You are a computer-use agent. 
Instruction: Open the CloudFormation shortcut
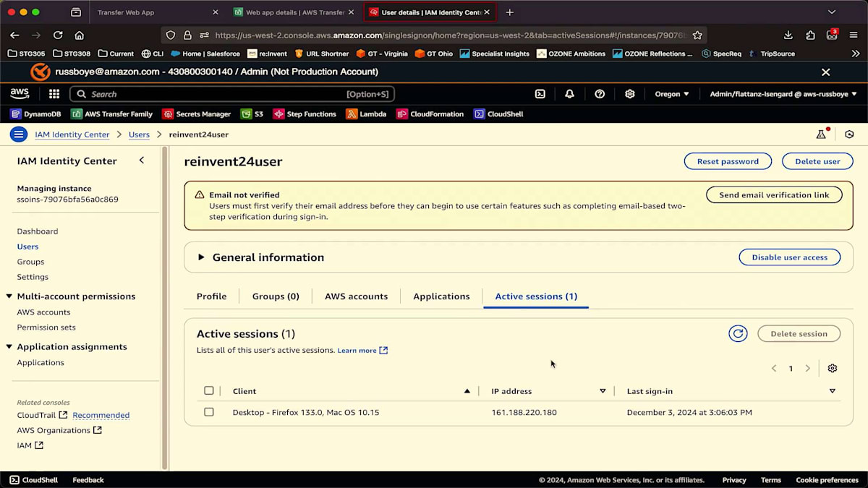[x=430, y=114]
